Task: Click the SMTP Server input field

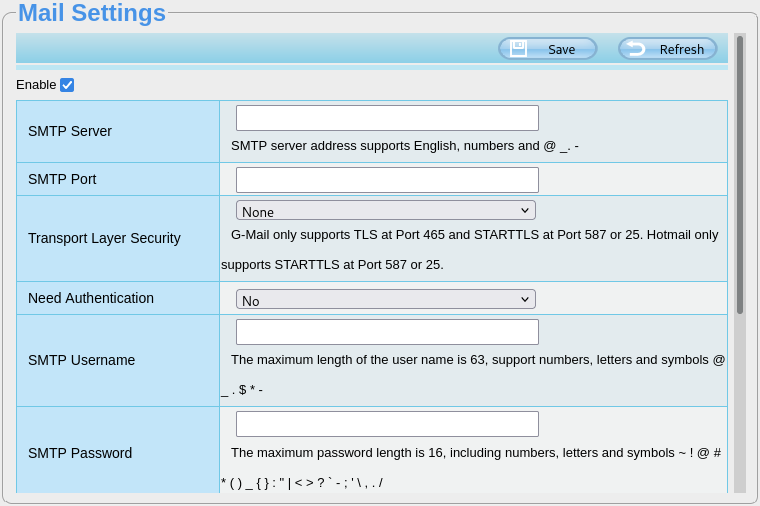Action: [x=387, y=118]
